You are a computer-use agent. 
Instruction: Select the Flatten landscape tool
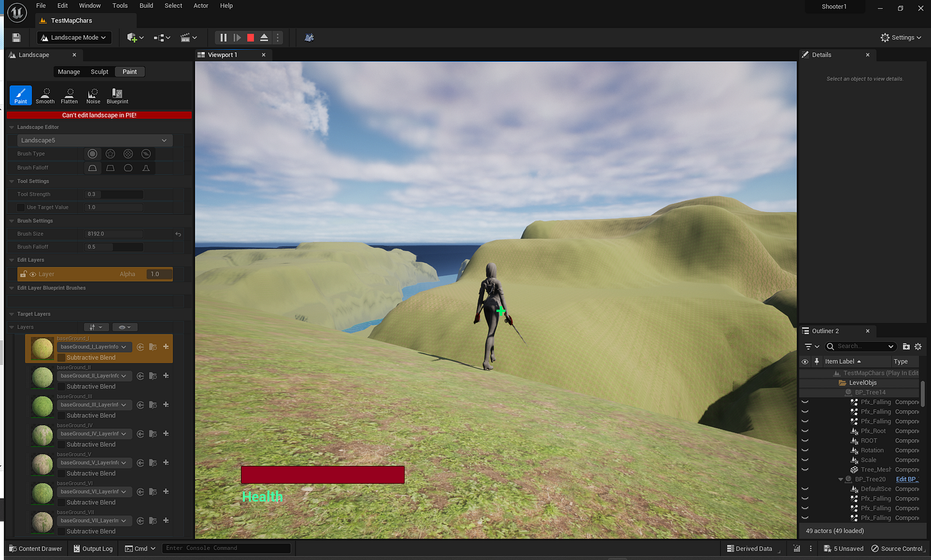click(68, 96)
